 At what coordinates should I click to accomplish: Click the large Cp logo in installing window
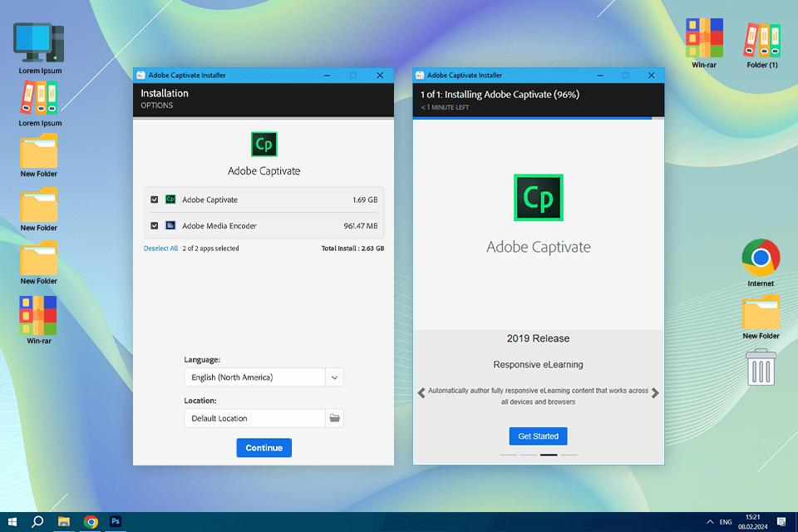539,198
